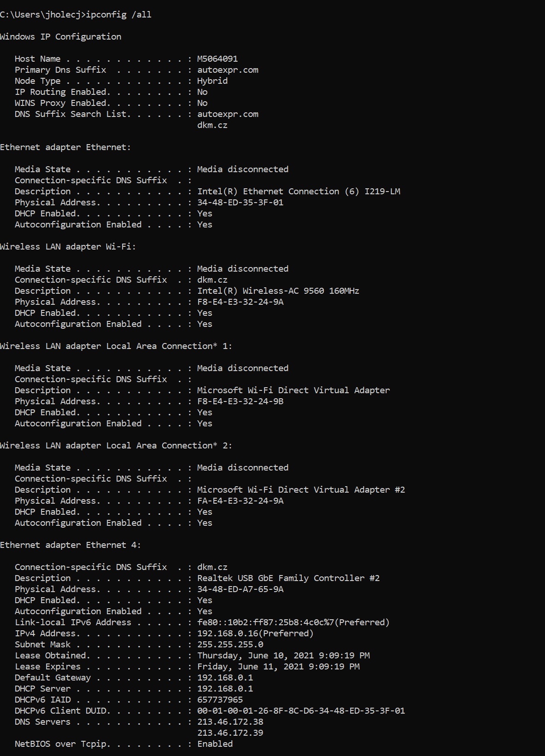Click the host name M5064091

[217, 59]
